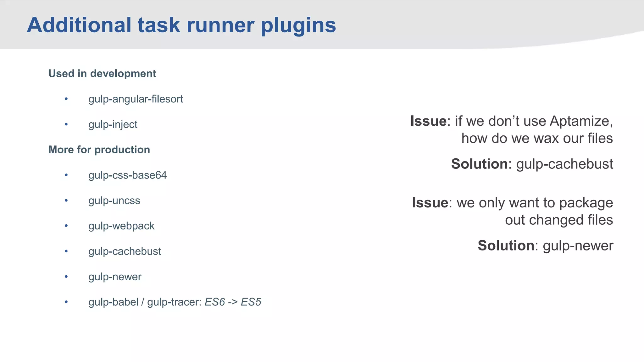Click the 'gulp-angular-filesort' bullet item
Screen dimensions: 644x362
click(x=136, y=99)
